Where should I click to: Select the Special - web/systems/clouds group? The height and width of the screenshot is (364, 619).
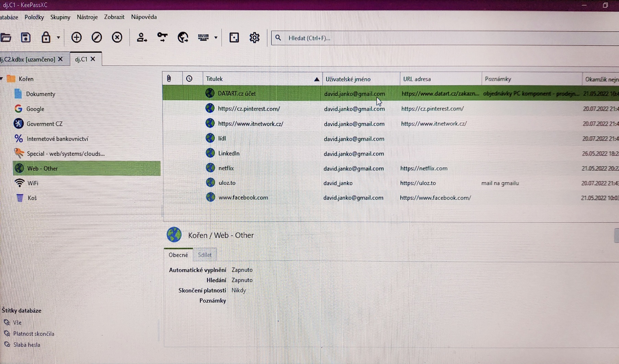[x=66, y=154]
